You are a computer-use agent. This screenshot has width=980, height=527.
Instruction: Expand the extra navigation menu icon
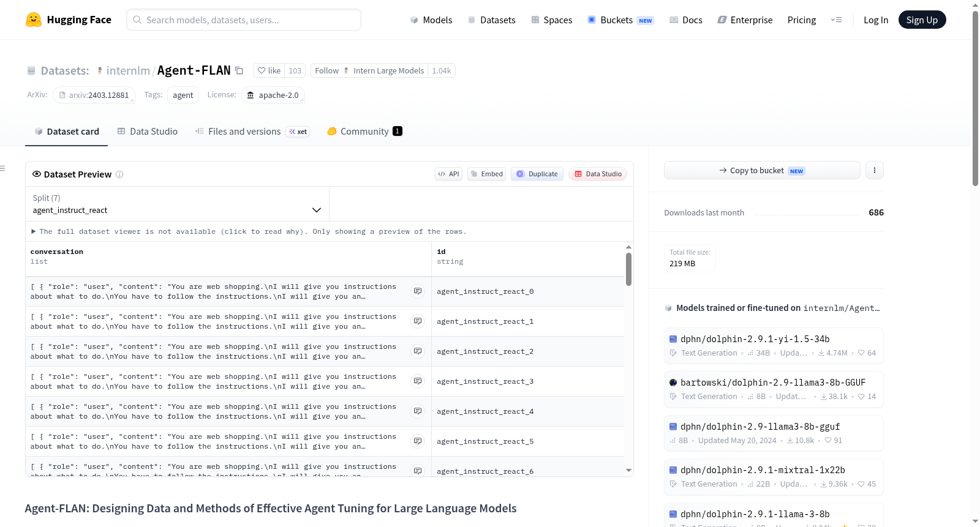(836, 20)
